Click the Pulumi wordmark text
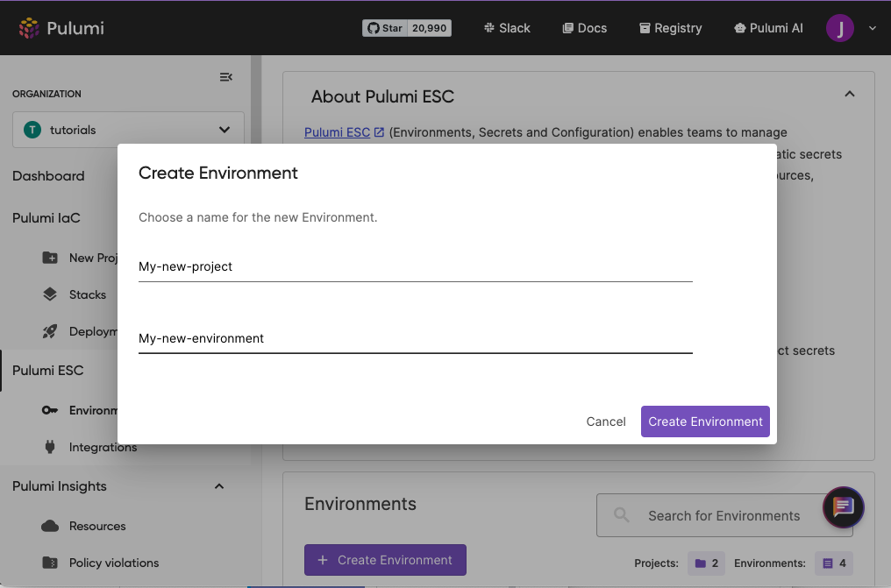This screenshot has height=588, width=891. (75, 28)
